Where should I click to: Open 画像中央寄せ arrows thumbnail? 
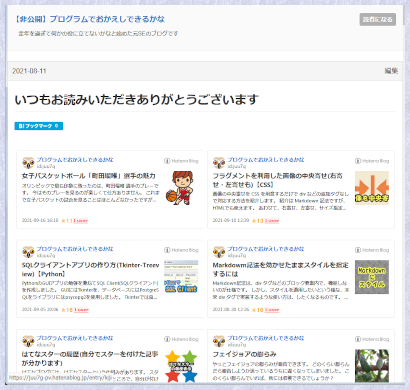(372, 188)
